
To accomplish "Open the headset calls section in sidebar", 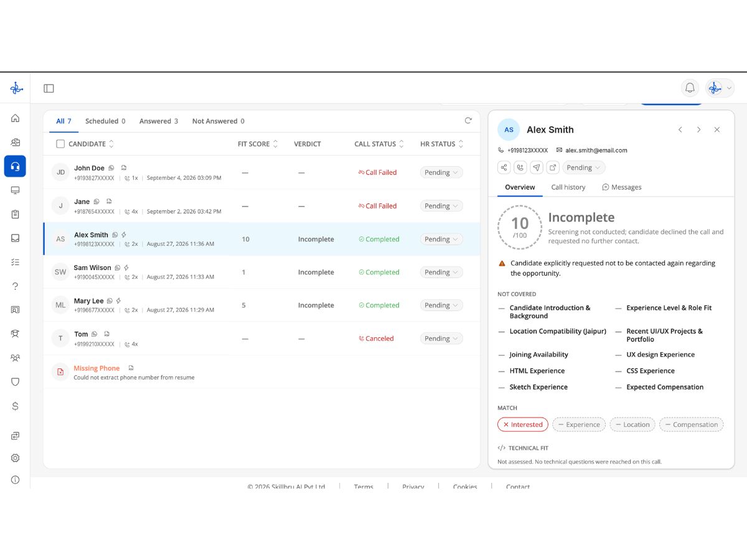I will (15, 166).
